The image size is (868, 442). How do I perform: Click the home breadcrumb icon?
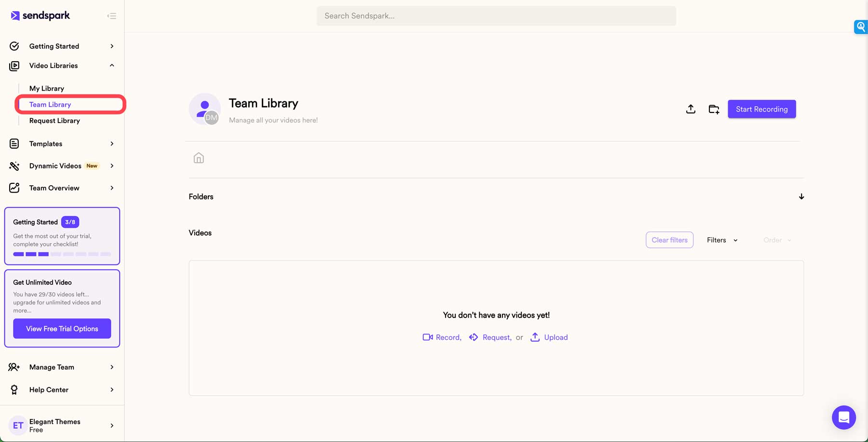198,157
